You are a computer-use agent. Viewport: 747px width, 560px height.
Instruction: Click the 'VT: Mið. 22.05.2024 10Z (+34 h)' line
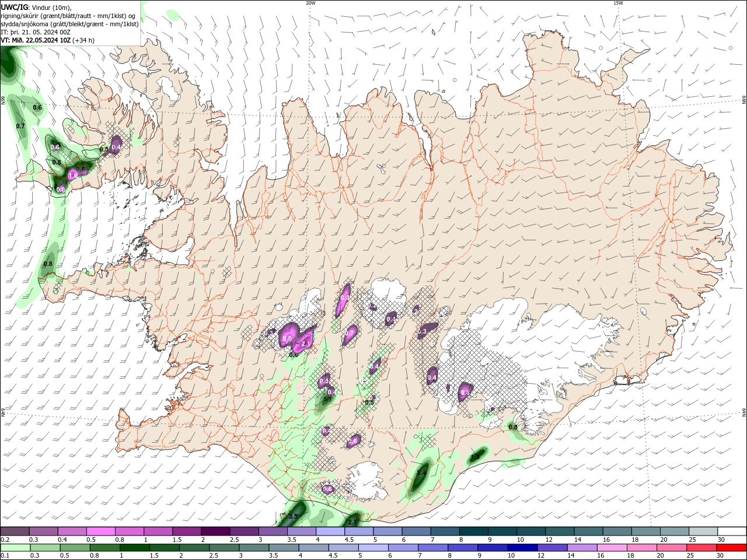48,40
